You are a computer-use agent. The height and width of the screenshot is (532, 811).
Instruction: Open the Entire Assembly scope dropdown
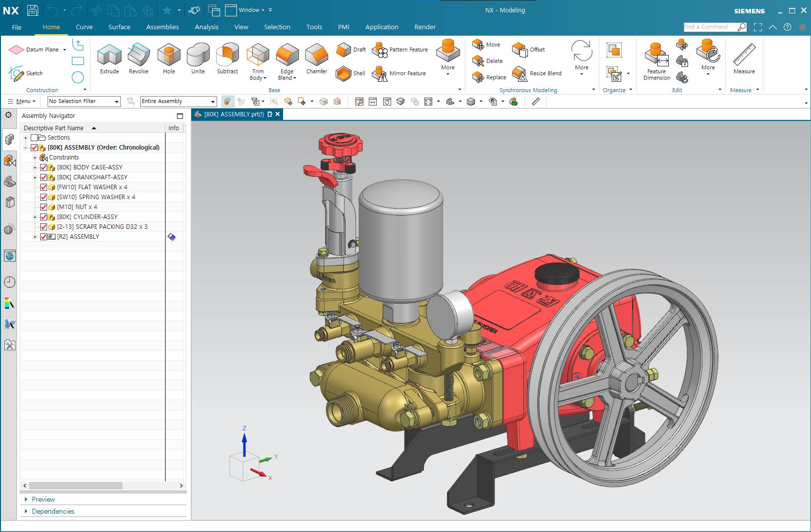178,101
